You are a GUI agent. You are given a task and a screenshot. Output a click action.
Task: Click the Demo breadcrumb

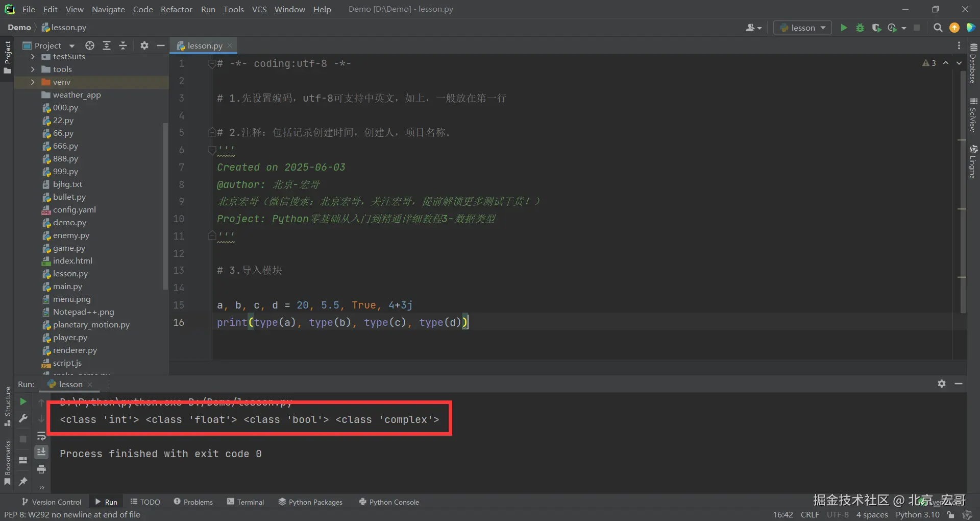click(19, 28)
